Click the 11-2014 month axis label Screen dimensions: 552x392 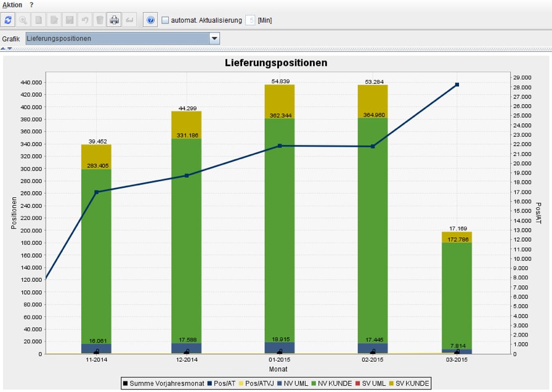pos(97,359)
